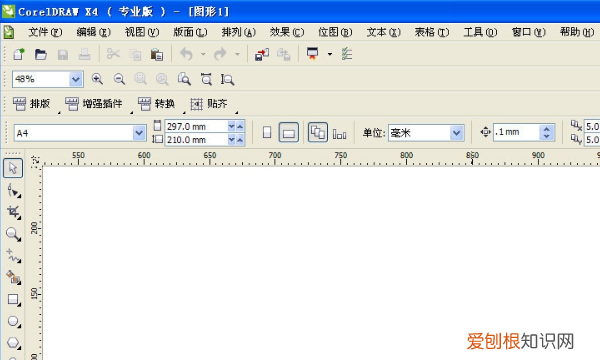Open the 排列 menu
Image resolution: width=600 pixels, height=360 pixels.
238,32
